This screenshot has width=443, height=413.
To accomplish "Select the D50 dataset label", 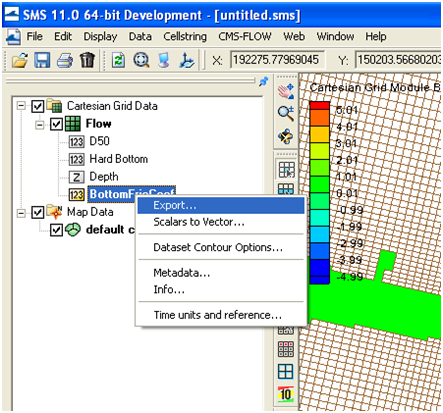I will (99, 141).
